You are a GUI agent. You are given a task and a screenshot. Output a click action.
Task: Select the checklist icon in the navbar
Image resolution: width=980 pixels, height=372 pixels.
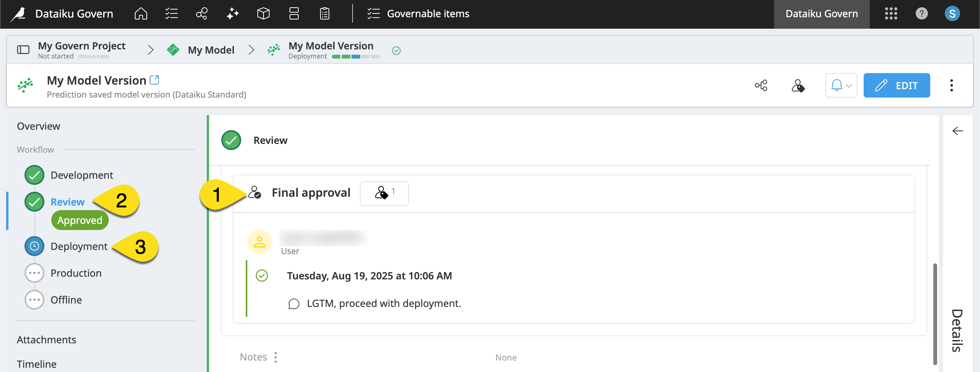[171, 13]
